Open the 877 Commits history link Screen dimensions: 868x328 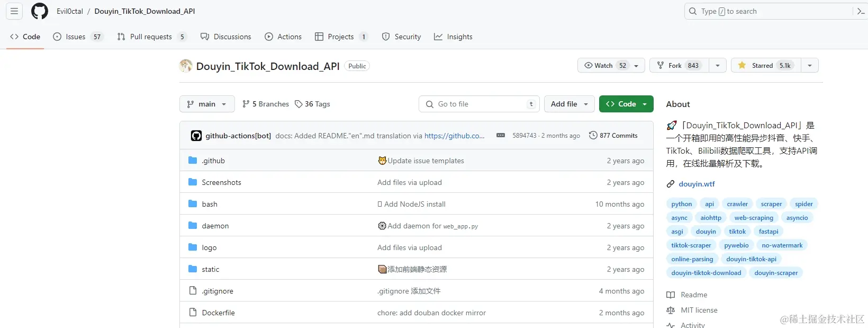point(613,136)
